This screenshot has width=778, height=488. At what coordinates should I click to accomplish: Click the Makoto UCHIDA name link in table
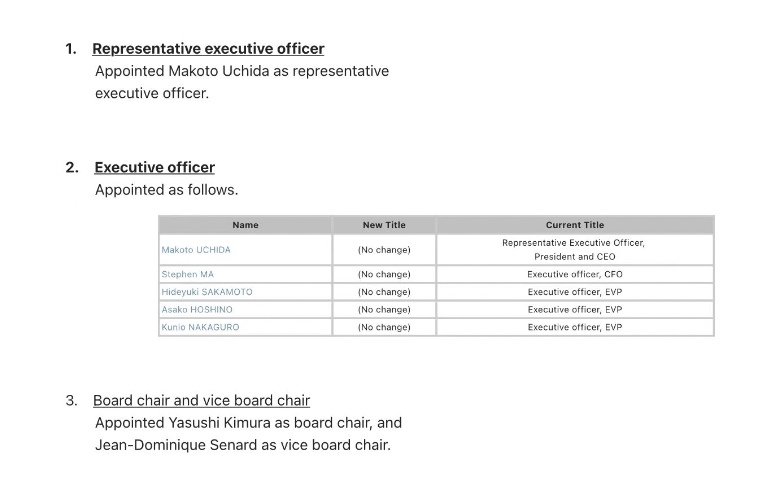(x=196, y=250)
